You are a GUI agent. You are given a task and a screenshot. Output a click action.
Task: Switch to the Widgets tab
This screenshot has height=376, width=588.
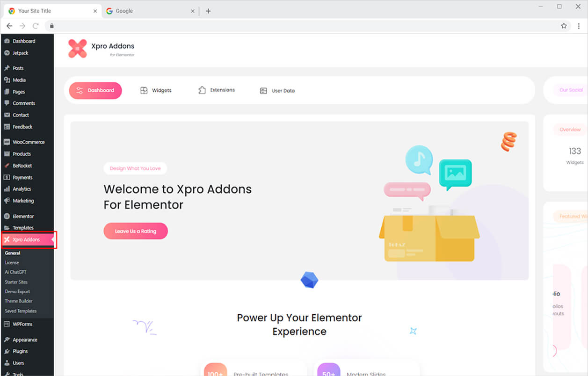click(x=156, y=91)
